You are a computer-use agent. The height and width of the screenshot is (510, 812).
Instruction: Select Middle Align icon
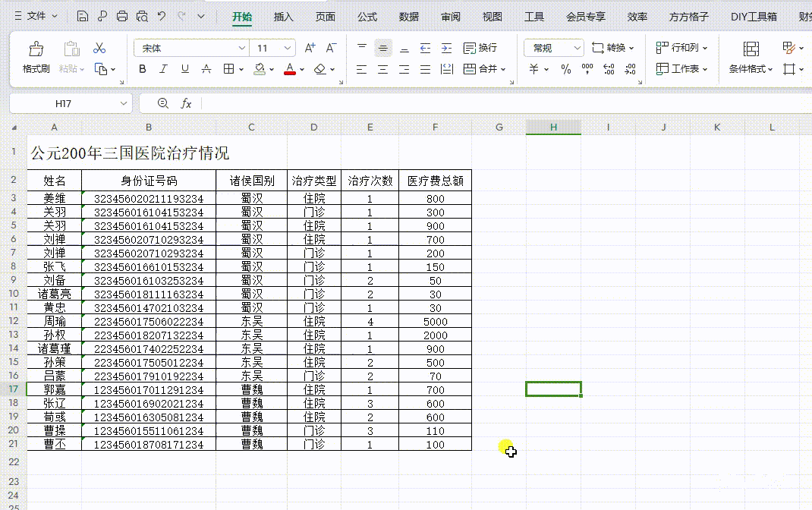[x=383, y=48]
